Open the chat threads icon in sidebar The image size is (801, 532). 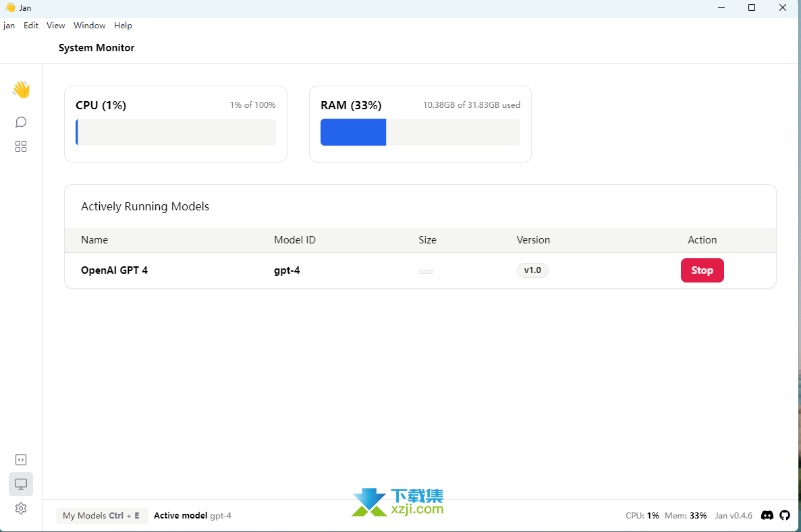[21, 122]
